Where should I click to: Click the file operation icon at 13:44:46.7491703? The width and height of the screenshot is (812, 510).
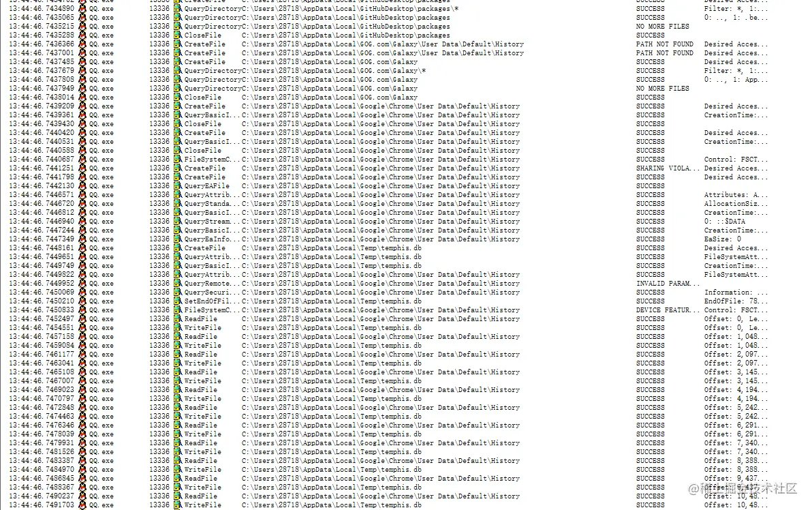point(178,505)
